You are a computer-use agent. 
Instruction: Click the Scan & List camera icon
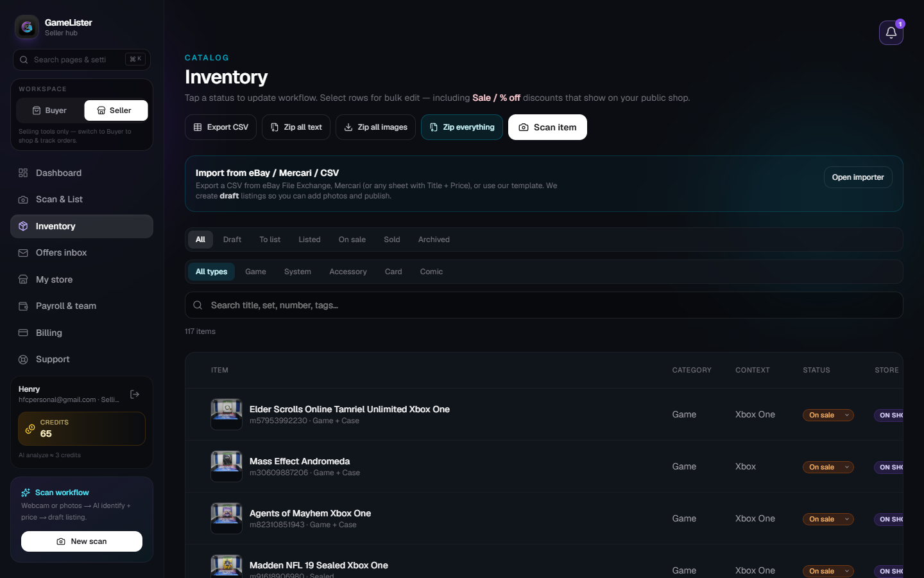(23, 200)
